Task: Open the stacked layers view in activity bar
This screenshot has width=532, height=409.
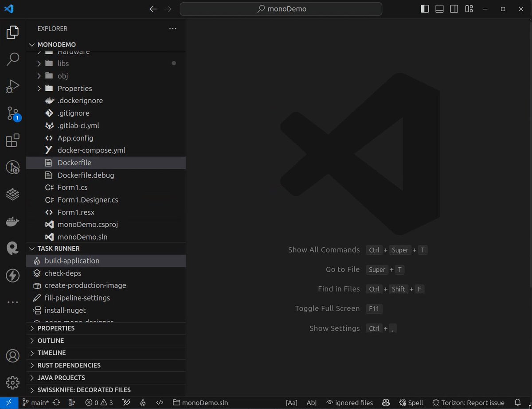Action: [13, 195]
